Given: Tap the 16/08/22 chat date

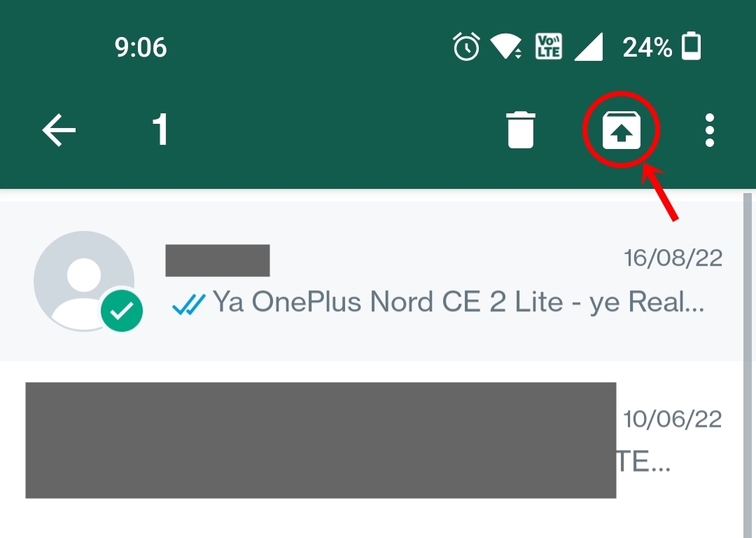Looking at the screenshot, I should [x=673, y=258].
